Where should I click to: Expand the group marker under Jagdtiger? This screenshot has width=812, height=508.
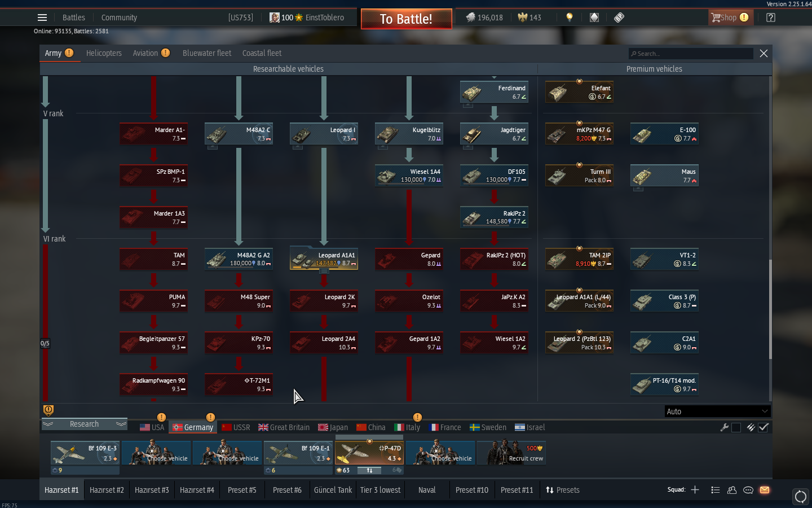(468, 147)
